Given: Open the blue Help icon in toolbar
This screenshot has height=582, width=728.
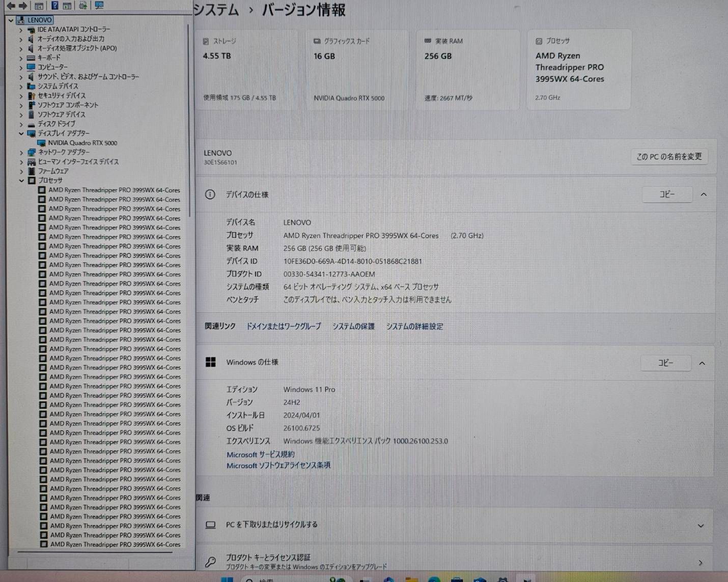Looking at the screenshot, I should coord(54,6).
